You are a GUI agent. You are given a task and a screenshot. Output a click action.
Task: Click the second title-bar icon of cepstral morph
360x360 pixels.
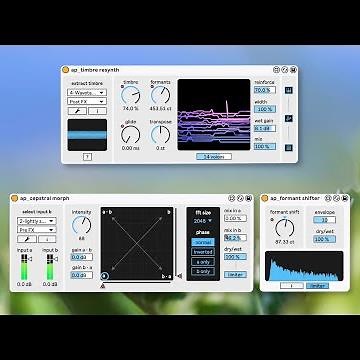[x=241, y=198]
